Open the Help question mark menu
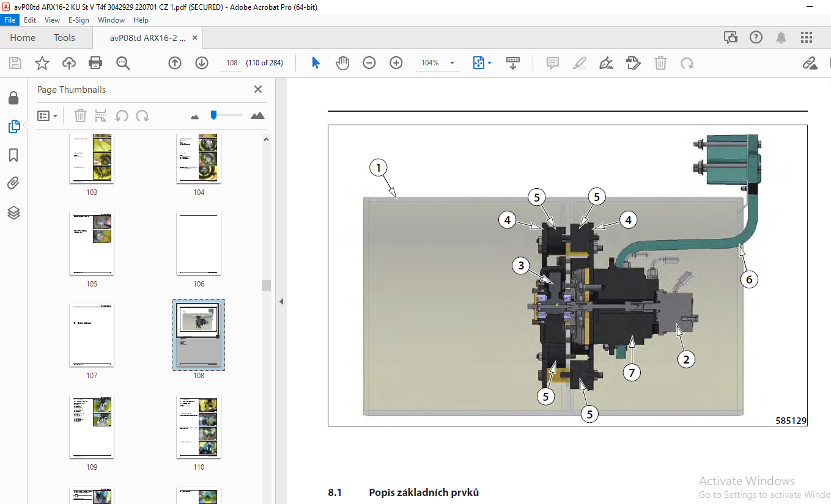The image size is (831, 504). [756, 38]
